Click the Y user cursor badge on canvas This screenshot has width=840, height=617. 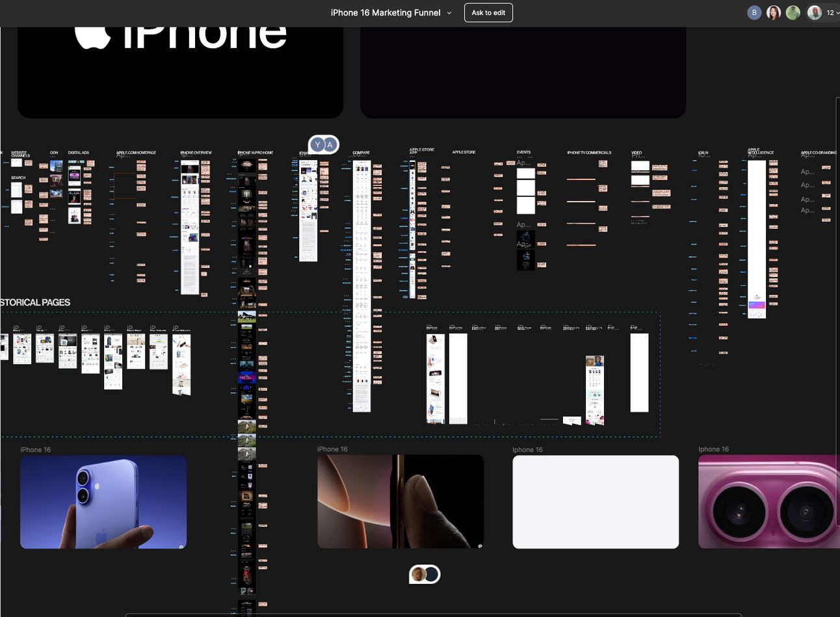point(317,144)
